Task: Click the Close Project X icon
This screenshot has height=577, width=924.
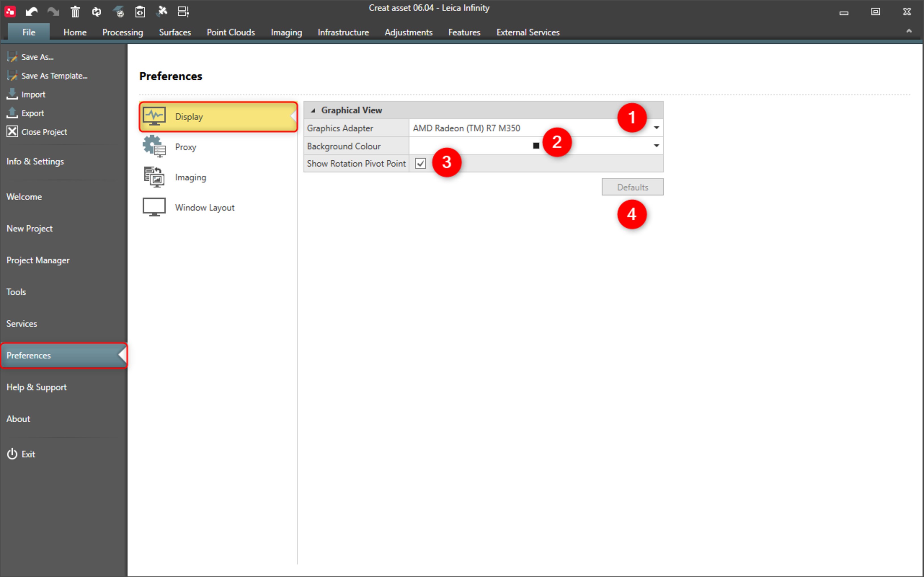Action: [12, 131]
